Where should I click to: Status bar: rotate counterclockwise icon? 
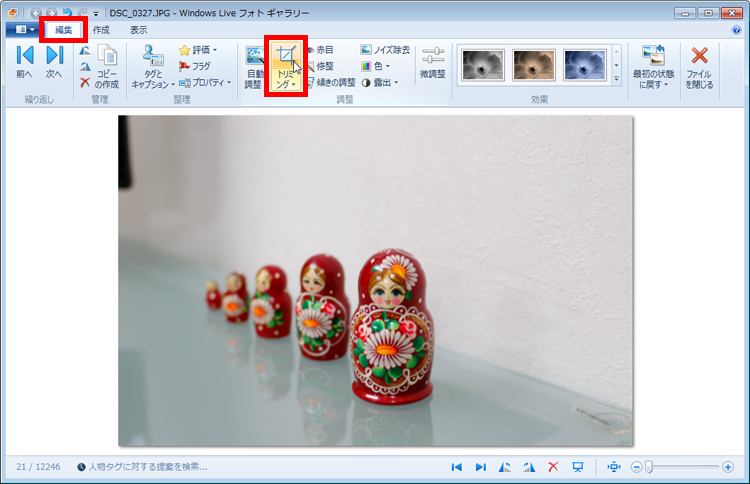(505, 467)
